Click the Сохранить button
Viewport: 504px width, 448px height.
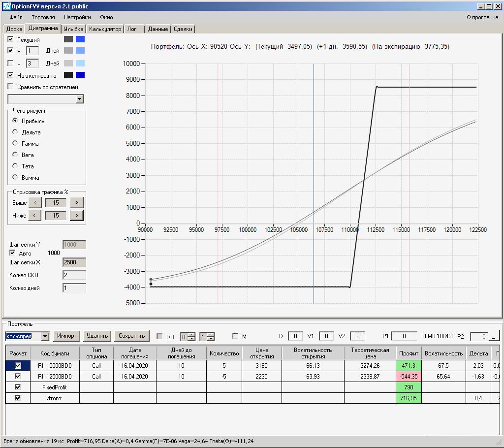point(132,336)
